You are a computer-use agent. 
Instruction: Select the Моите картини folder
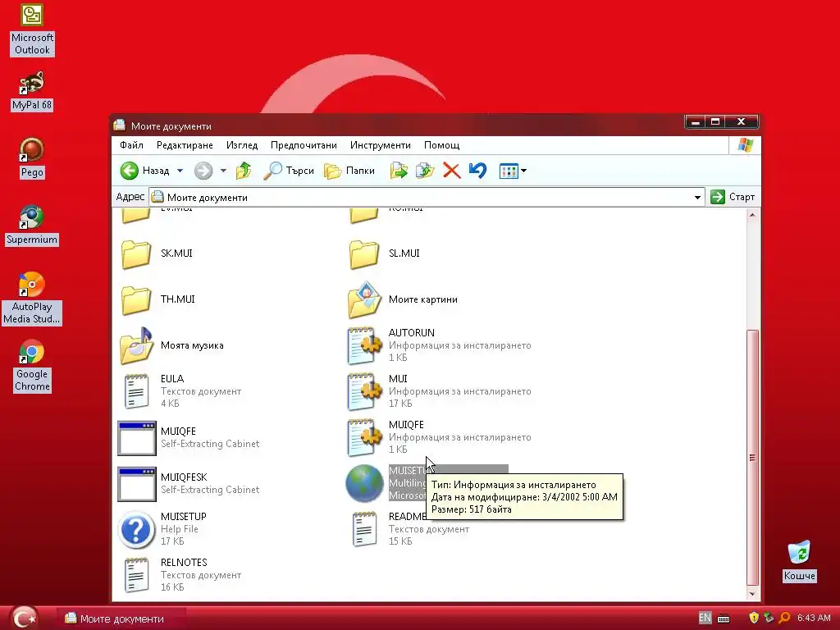[x=402, y=299]
